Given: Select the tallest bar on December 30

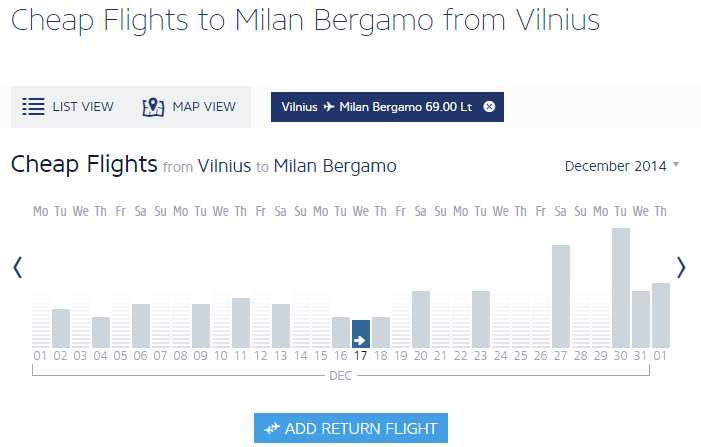Looking at the screenshot, I should pos(620,288).
